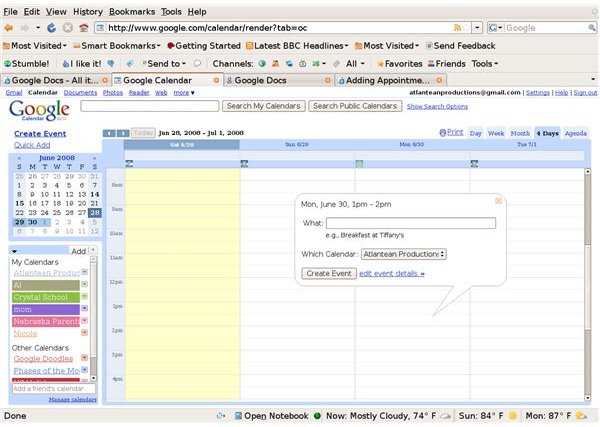Collapse the calendars list with the triangle
Screen dimensions: 600x427
tap(15, 251)
